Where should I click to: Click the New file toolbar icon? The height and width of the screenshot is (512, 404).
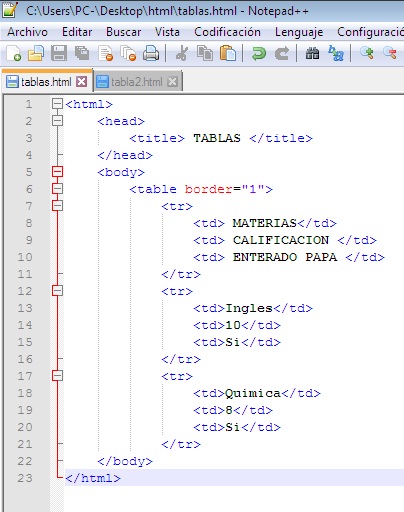coord(13,53)
